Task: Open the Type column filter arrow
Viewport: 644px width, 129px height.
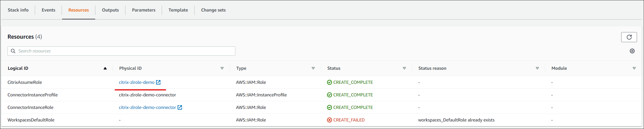Action: [313, 68]
